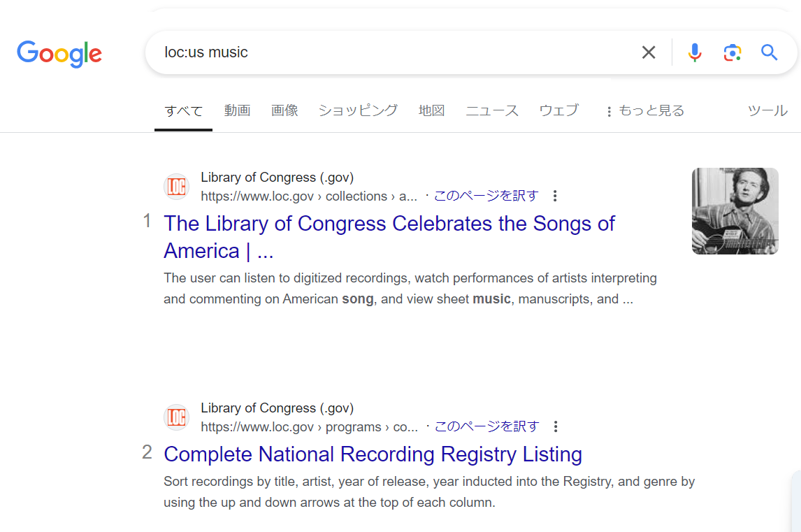This screenshot has width=801, height=532.
Task: Open three-dot menu of first result
Action: tap(555, 196)
